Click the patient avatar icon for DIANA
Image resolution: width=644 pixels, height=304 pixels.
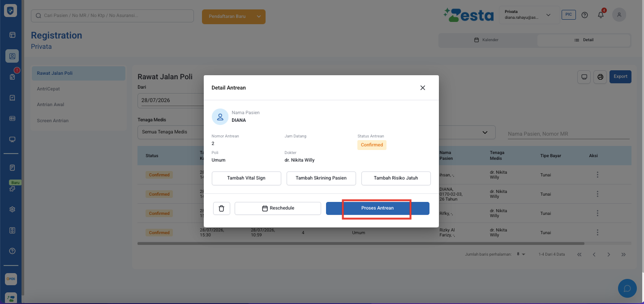point(220,117)
